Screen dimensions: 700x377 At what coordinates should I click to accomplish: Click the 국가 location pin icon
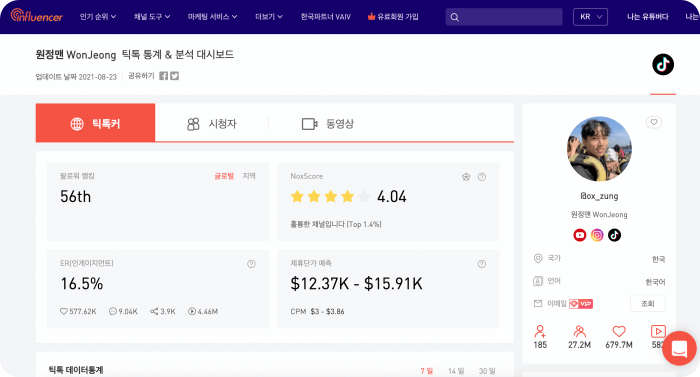[x=538, y=258]
